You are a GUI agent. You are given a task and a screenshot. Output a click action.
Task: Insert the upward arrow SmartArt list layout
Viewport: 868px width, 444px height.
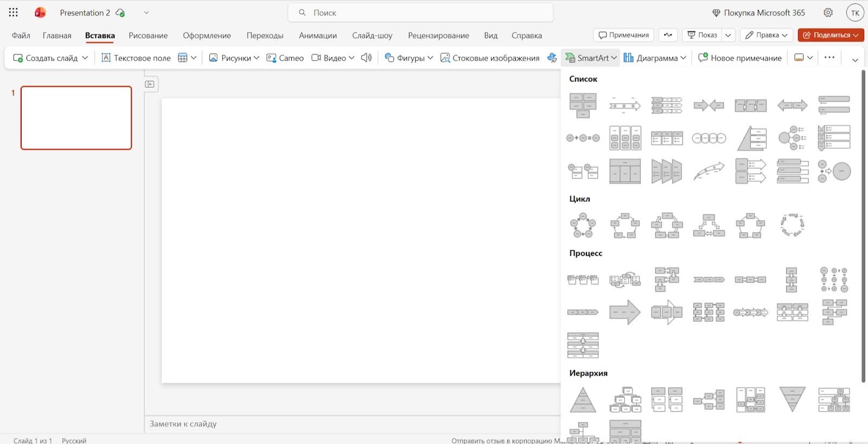(709, 171)
